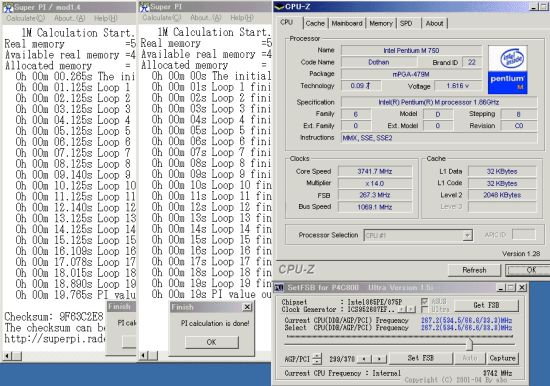
Task: Open the Processor Selection dropdown in CPU-Z
Action: click(467, 235)
